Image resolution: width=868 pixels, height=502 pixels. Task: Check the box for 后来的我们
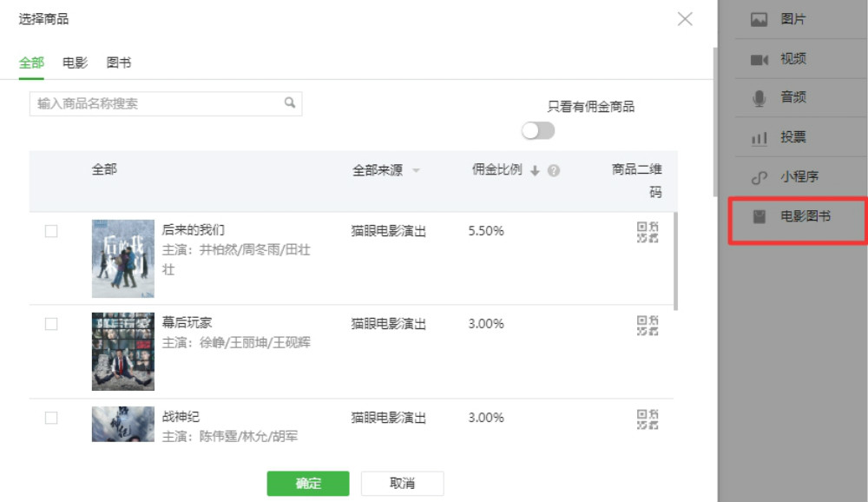click(x=51, y=231)
